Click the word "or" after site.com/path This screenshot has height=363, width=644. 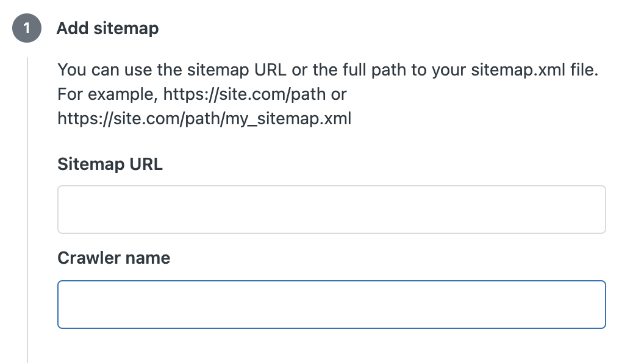[338, 95]
